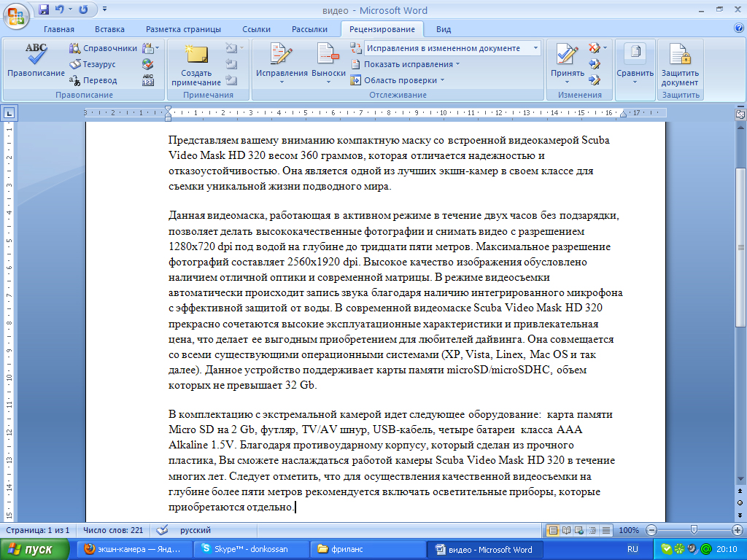The height and width of the screenshot is (560, 747).
Task: Expand the Принять dropdown arrow
Action: pyautogui.click(x=567, y=82)
